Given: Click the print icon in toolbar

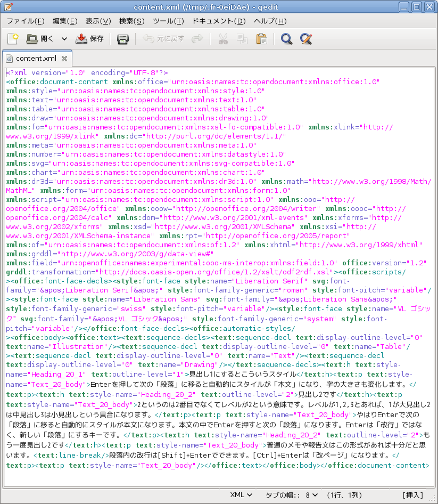Looking at the screenshot, I should click(123, 39).
